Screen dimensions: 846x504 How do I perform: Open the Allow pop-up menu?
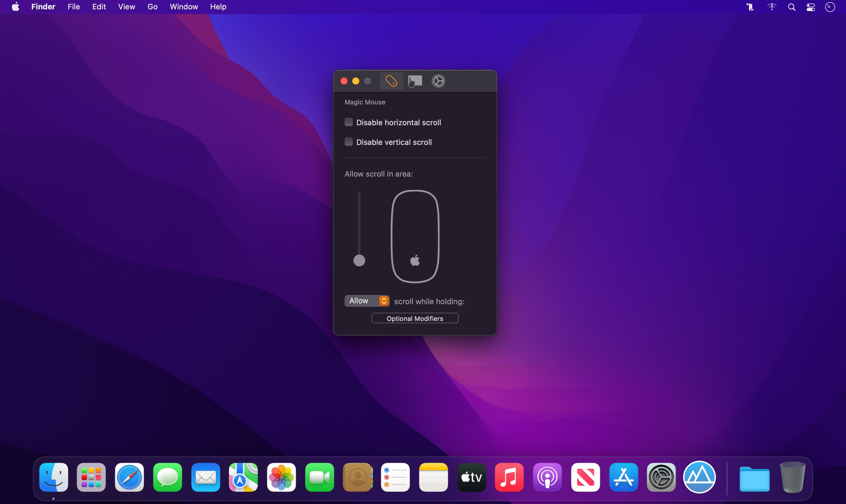(x=367, y=301)
